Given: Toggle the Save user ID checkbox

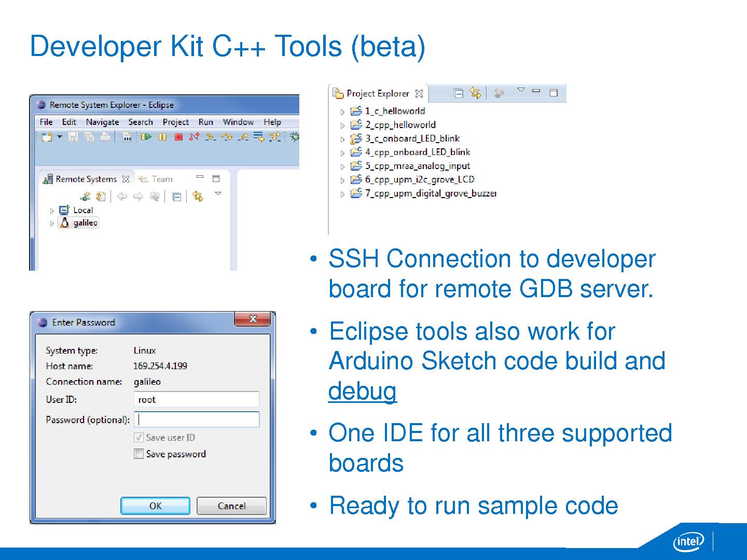Looking at the screenshot, I should click(139, 437).
